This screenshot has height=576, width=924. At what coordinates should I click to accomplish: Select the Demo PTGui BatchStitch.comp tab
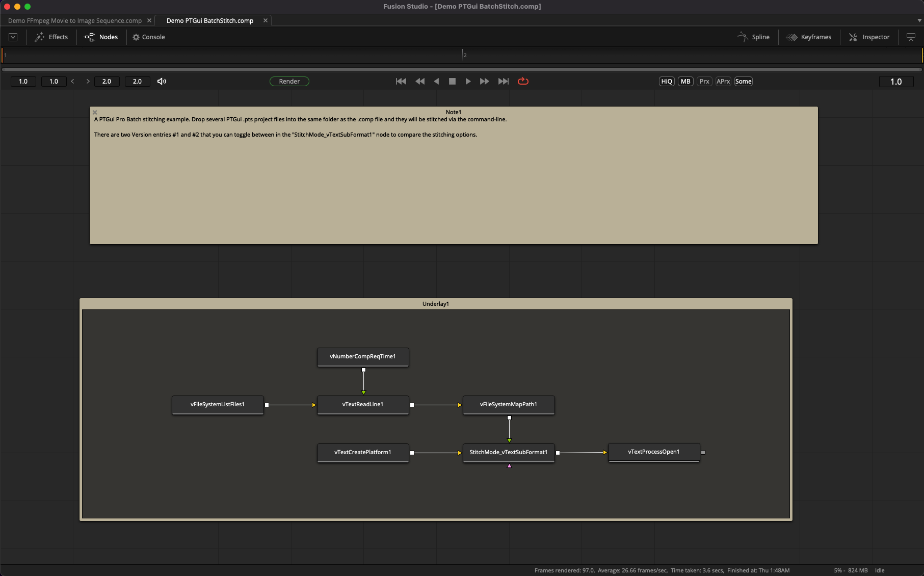pyautogui.click(x=210, y=21)
